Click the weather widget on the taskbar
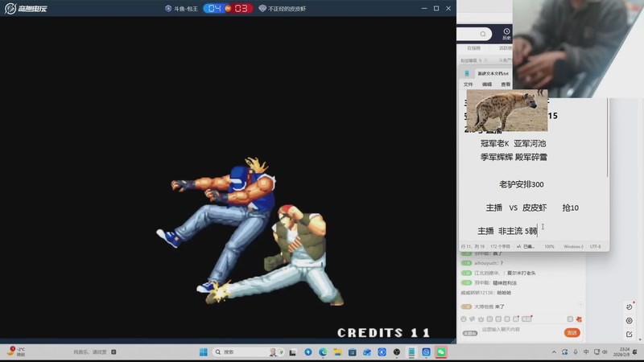The height and width of the screenshot is (362, 644). 15,352
